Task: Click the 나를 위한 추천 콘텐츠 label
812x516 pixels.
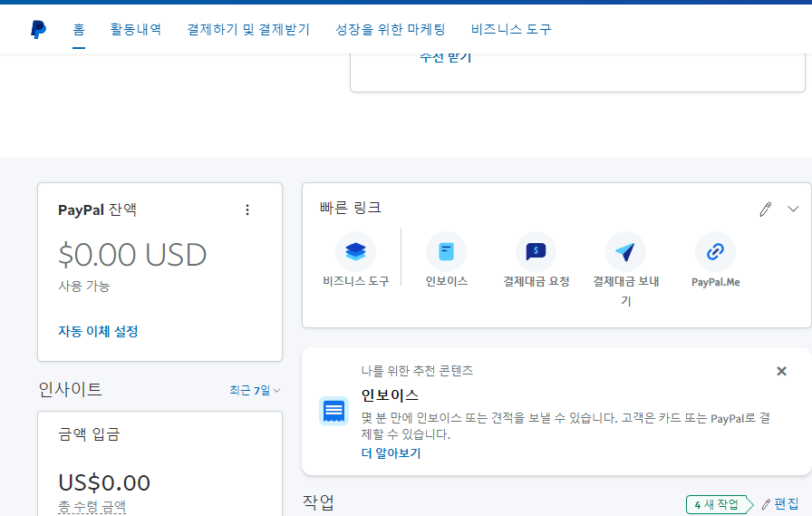Action: click(x=417, y=371)
